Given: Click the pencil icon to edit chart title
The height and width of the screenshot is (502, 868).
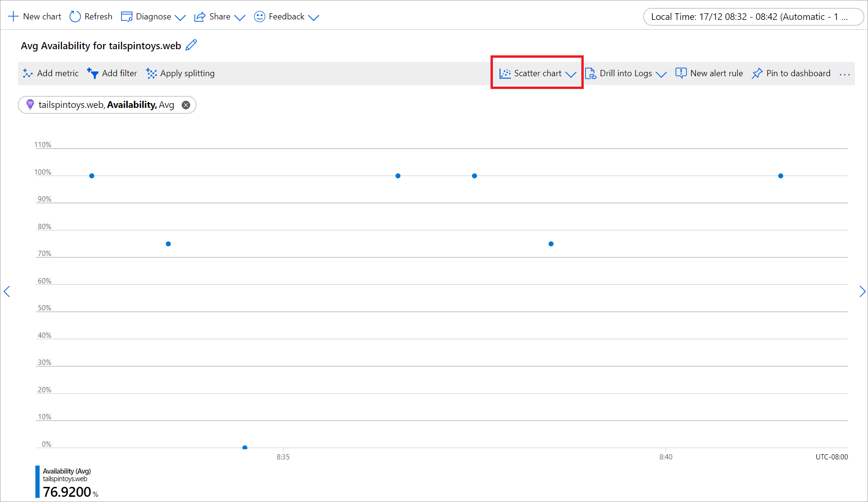Looking at the screenshot, I should click(x=191, y=45).
